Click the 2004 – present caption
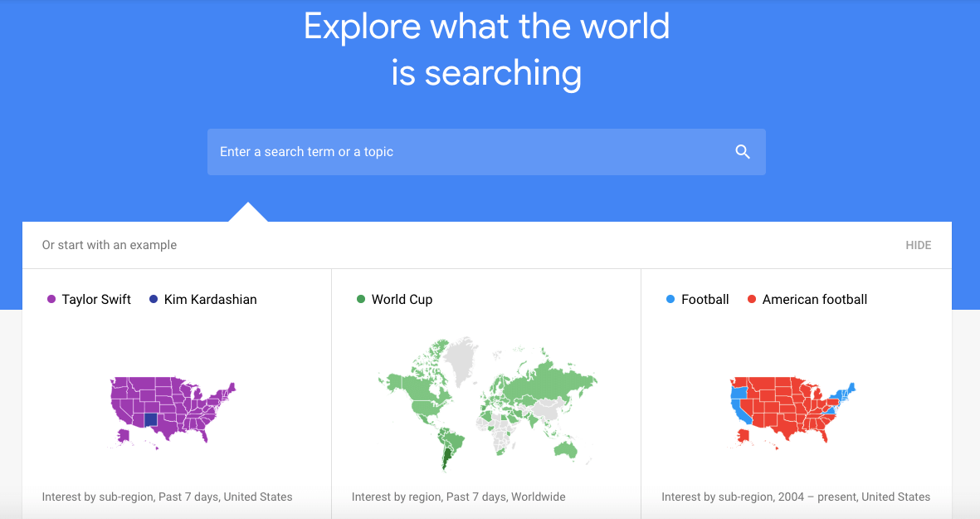Image resolution: width=980 pixels, height=519 pixels. coord(796,497)
